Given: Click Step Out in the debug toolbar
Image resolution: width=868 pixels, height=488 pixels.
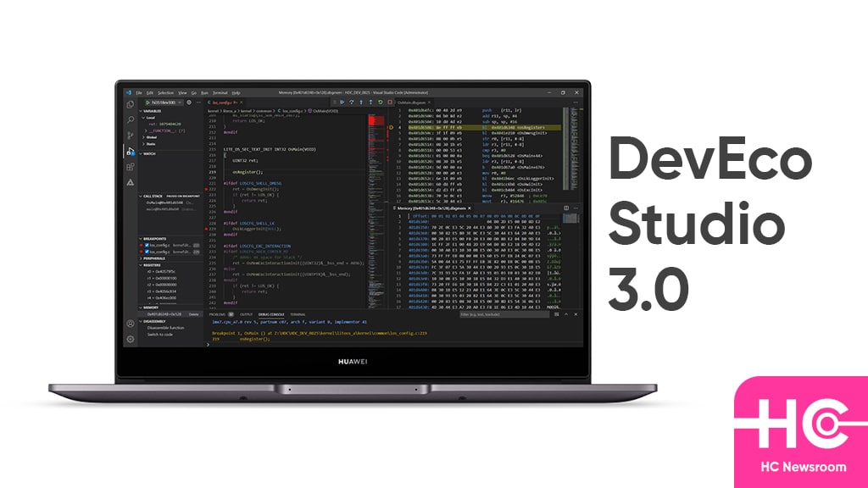Looking at the screenshot, I should 370,103.
